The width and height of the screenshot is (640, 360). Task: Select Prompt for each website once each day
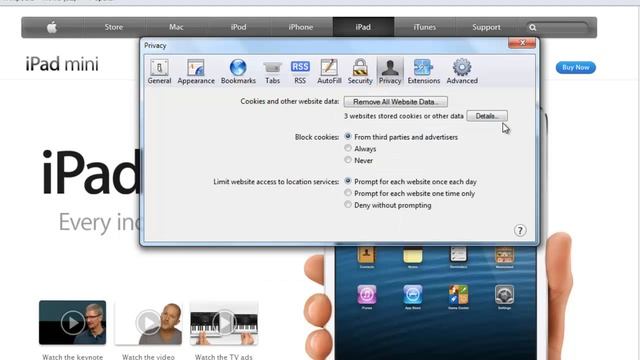click(348, 181)
